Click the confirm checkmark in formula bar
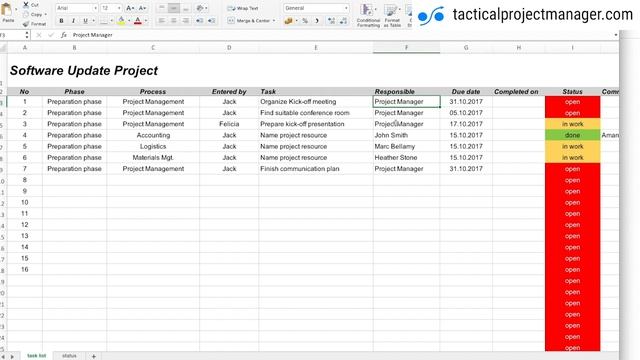Viewport: 640px width, 360px height. (51, 35)
